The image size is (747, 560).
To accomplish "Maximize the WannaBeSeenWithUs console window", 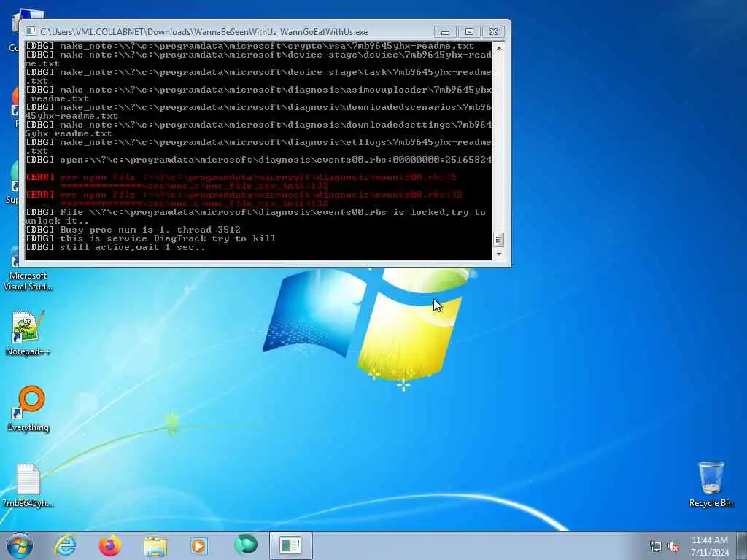I will (x=469, y=32).
